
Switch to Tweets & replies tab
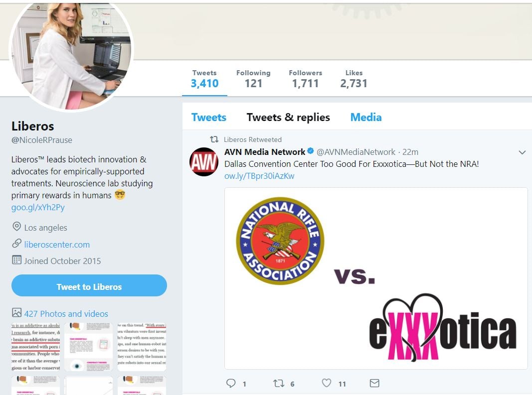tap(288, 118)
